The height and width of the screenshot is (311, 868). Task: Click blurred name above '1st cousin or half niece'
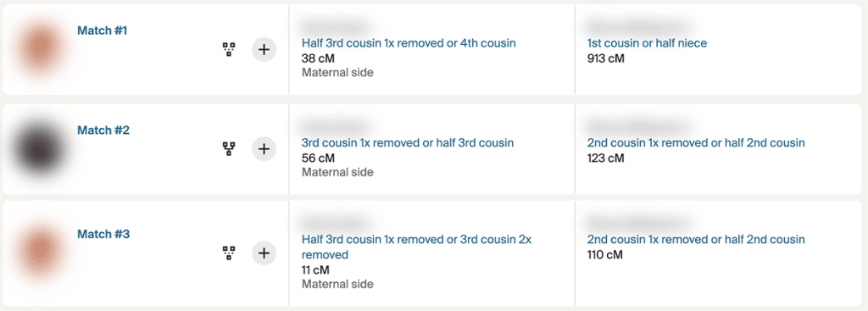pyautogui.click(x=639, y=27)
